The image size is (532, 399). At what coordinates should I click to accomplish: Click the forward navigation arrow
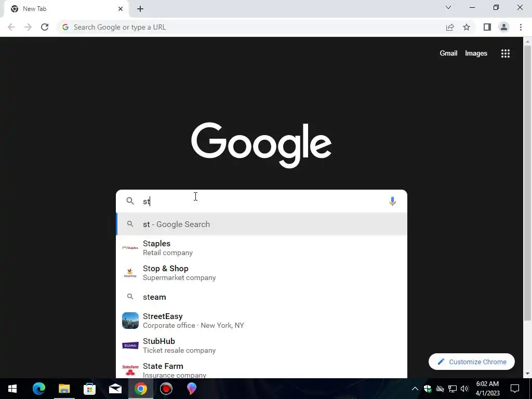click(28, 27)
